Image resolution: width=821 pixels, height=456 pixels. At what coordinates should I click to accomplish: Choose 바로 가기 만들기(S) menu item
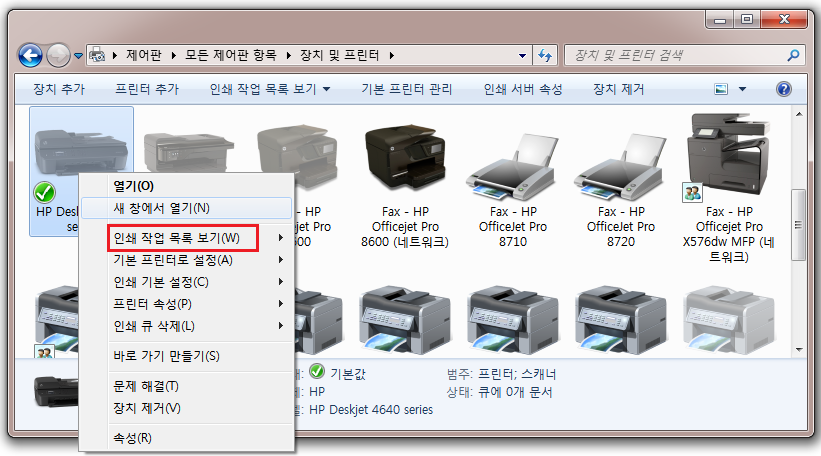pos(186,356)
